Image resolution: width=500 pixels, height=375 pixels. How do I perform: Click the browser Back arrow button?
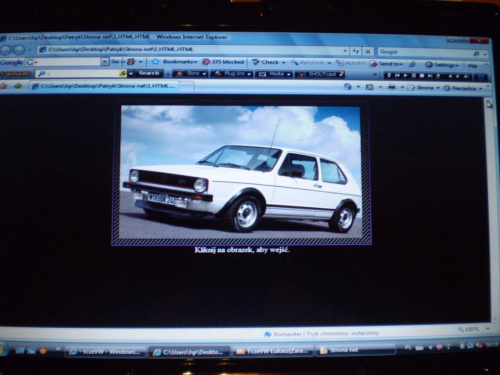[x=7, y=50]
